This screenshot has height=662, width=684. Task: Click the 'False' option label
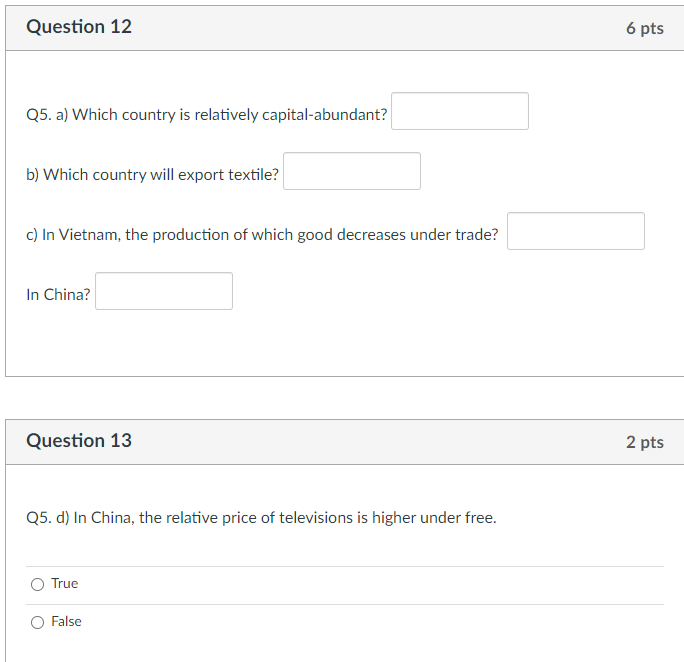66,621
